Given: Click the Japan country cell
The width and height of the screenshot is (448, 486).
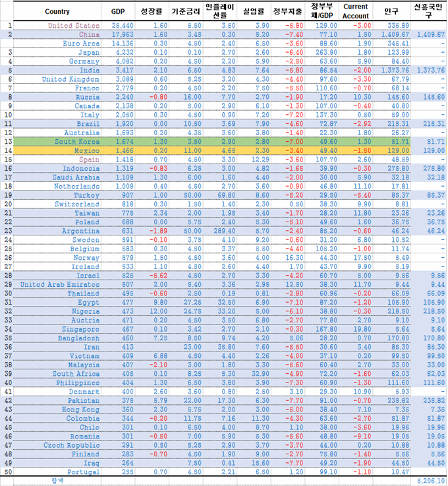Looking at the screenshot, I should tap(57, 52).
